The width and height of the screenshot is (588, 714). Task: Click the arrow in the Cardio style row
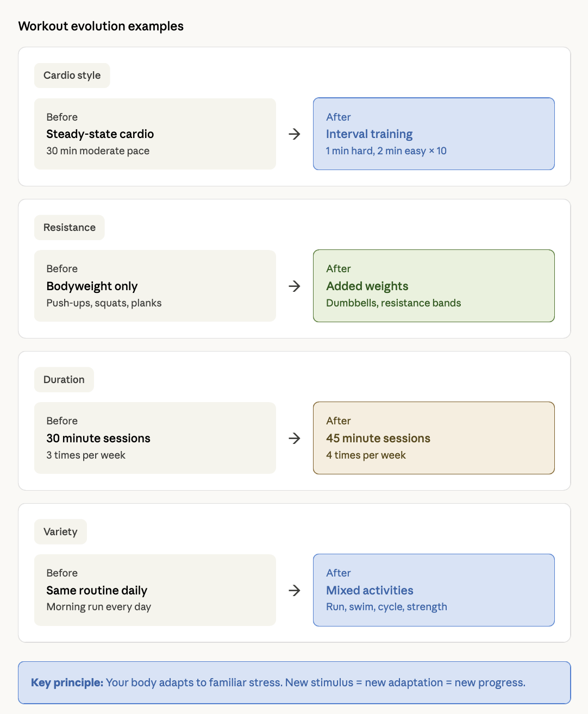click(295, 134)
